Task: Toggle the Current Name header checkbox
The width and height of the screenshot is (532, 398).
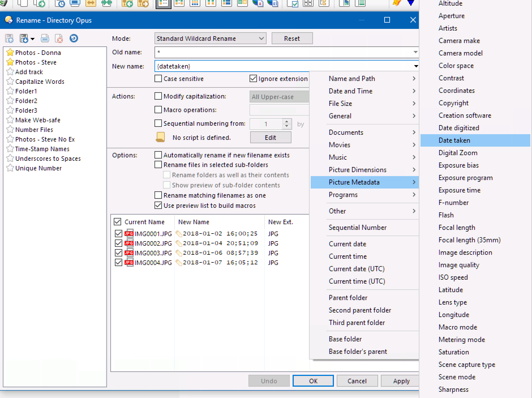Action: pos(117,222)
